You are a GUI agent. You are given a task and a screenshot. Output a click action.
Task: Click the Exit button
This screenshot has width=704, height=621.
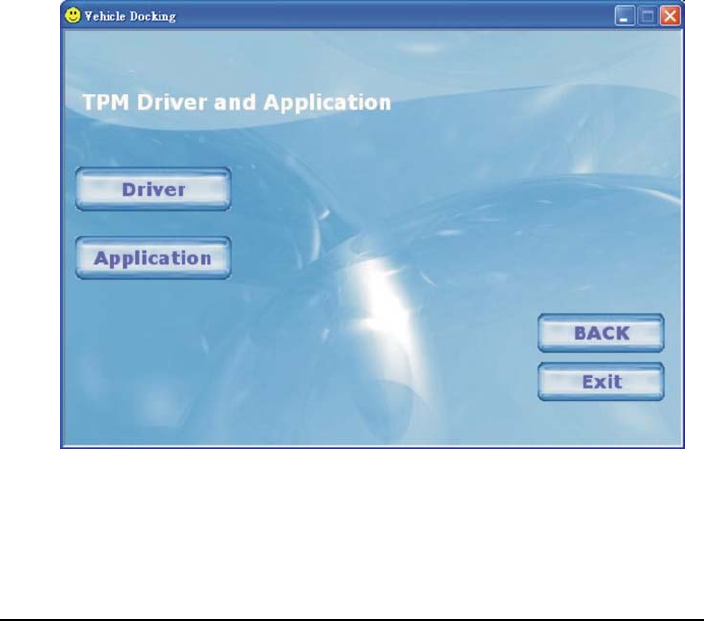click(601, 382)
